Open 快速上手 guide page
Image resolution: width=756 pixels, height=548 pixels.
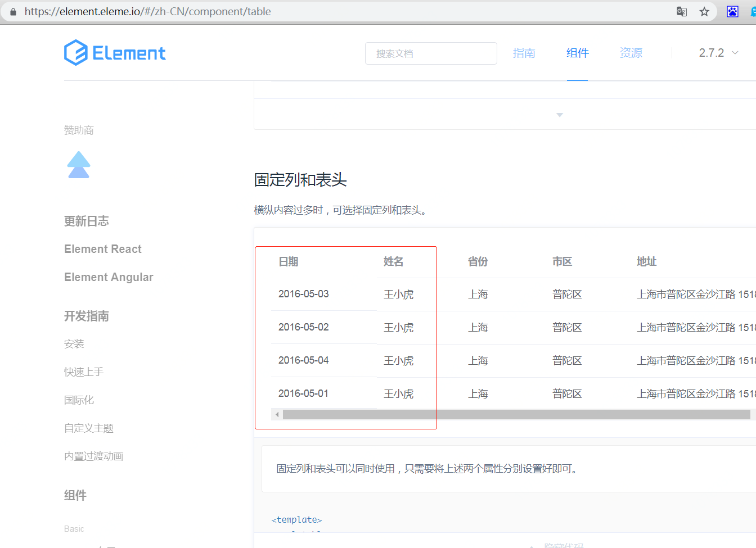pos(84,372)
